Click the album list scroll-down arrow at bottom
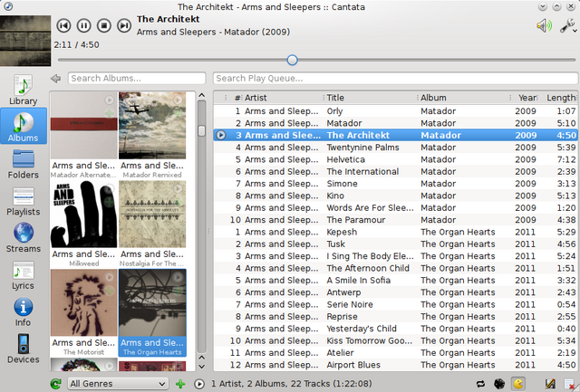The width and height of the screenshot is (580, 392). coord(201,367)
